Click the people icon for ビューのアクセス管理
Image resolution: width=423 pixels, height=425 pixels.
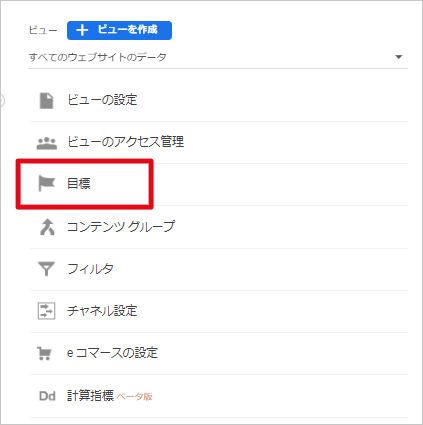pos(46,143)
